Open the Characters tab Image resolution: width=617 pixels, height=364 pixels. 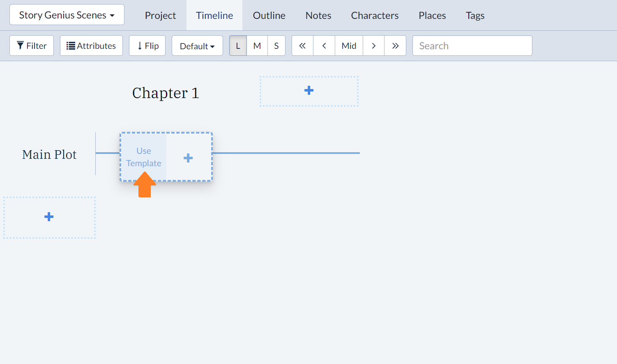tap(375, 15)
